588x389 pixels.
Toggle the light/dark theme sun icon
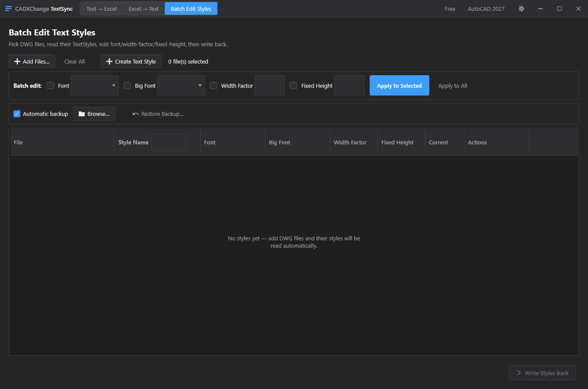[521, 9]
